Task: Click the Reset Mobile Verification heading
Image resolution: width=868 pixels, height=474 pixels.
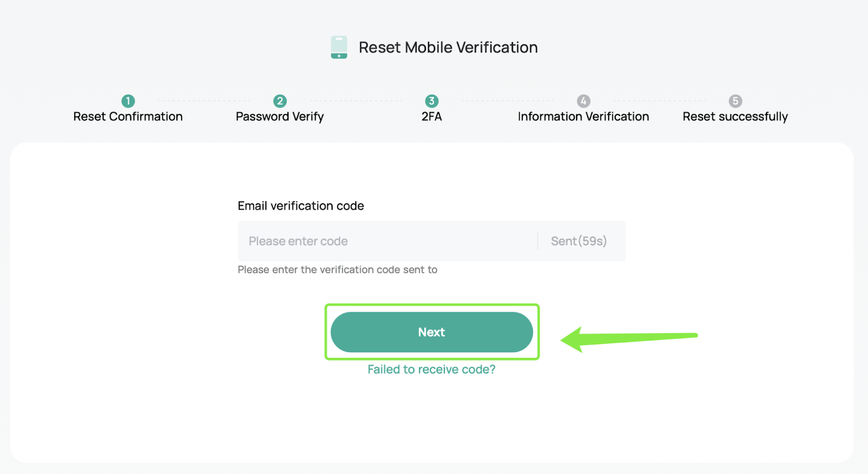Action: (x=448, y=47)
